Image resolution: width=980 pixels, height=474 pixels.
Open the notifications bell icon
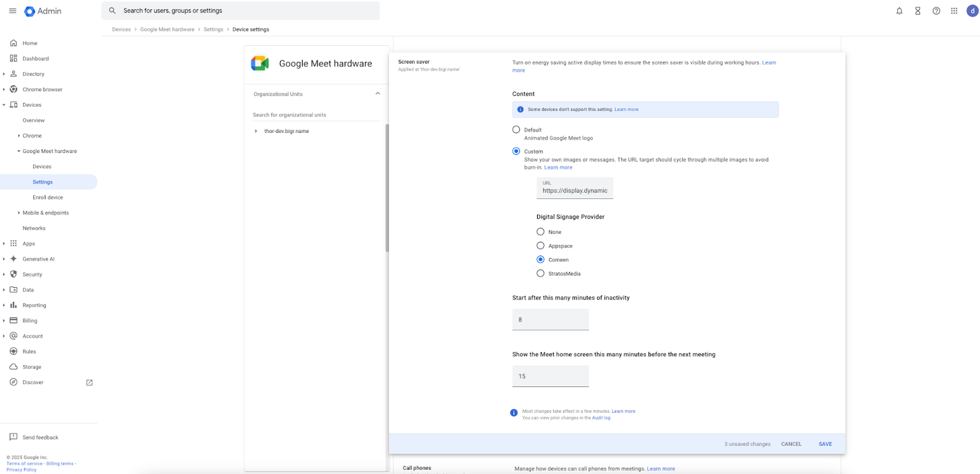point(899,11)
